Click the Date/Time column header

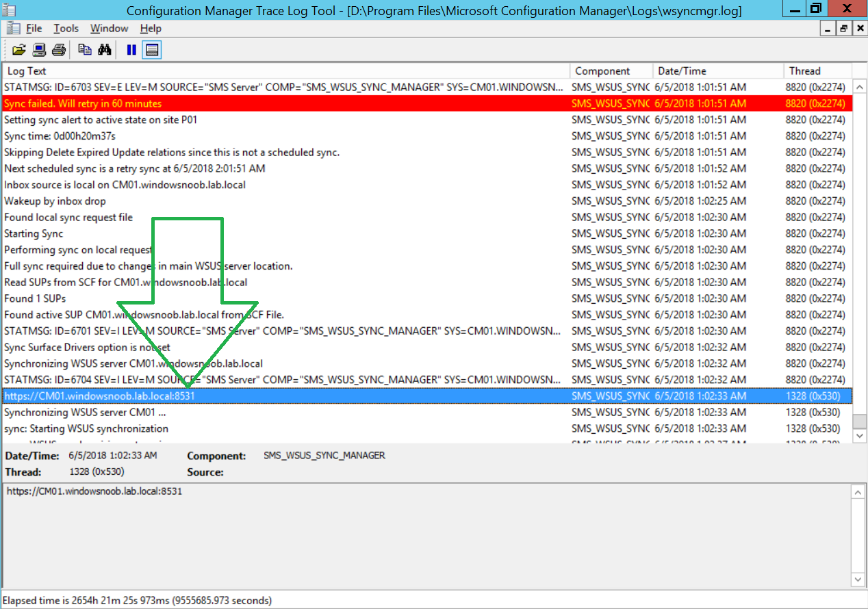(x=718, y=71)
